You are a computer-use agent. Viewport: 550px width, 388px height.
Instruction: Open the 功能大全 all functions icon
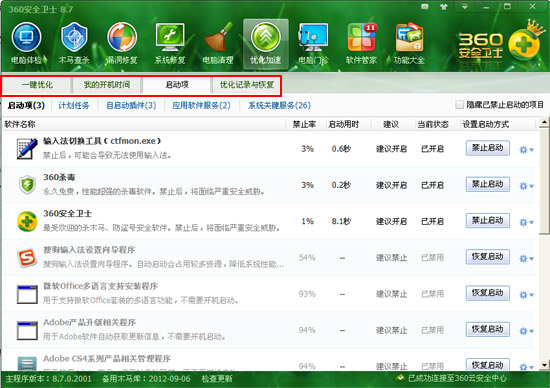pos(409,43)
